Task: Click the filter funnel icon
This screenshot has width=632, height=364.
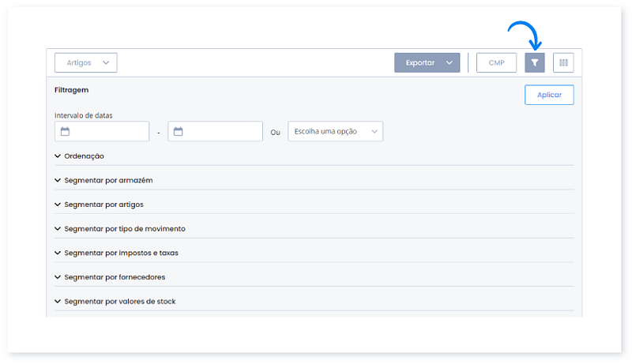Action: point(535,63)
